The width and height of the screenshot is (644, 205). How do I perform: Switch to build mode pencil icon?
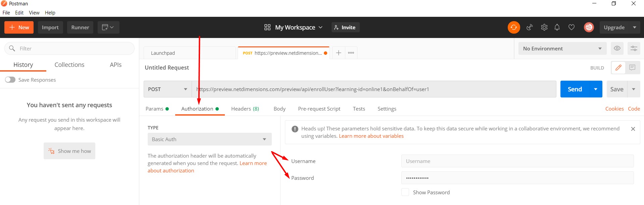(618, 68)
